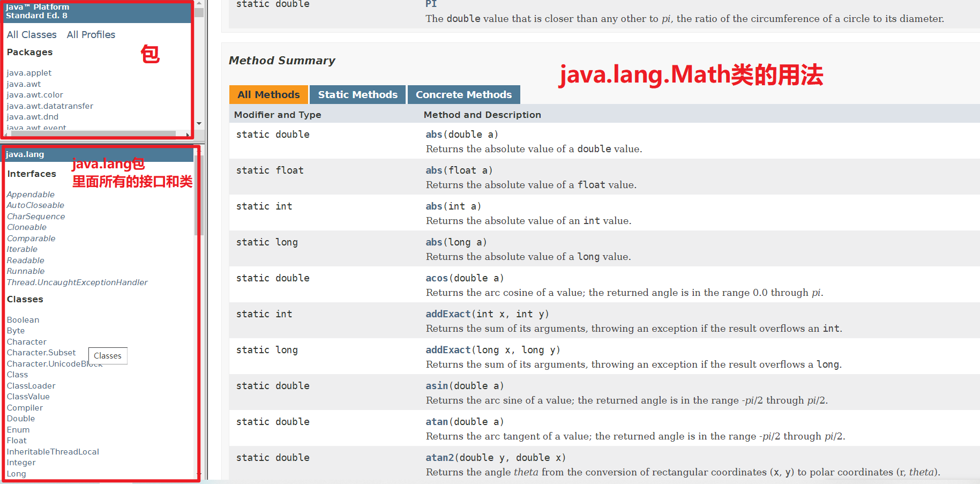Open the Float class
This screenshot has height=484, width=980.
click(17, 441)
